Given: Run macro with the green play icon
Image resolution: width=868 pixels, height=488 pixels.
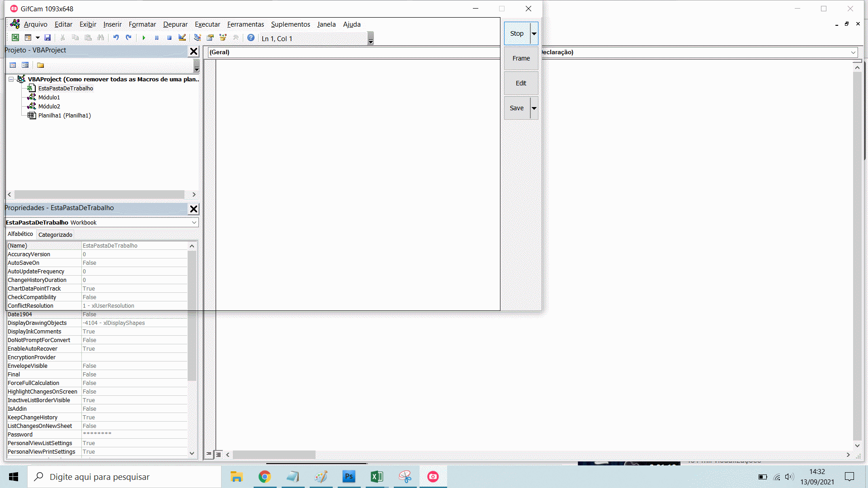Looking at the screenshot, I should coord(144,38).
